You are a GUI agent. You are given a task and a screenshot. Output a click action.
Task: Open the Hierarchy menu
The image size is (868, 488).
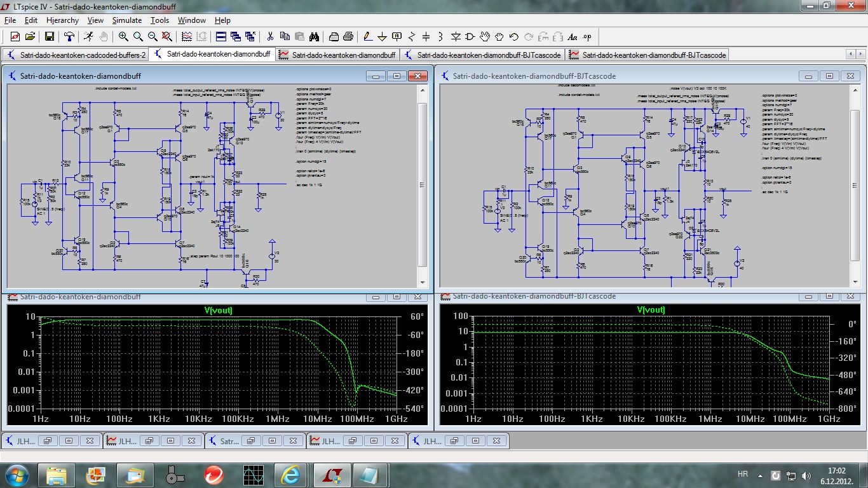click(x=62, y=20)
